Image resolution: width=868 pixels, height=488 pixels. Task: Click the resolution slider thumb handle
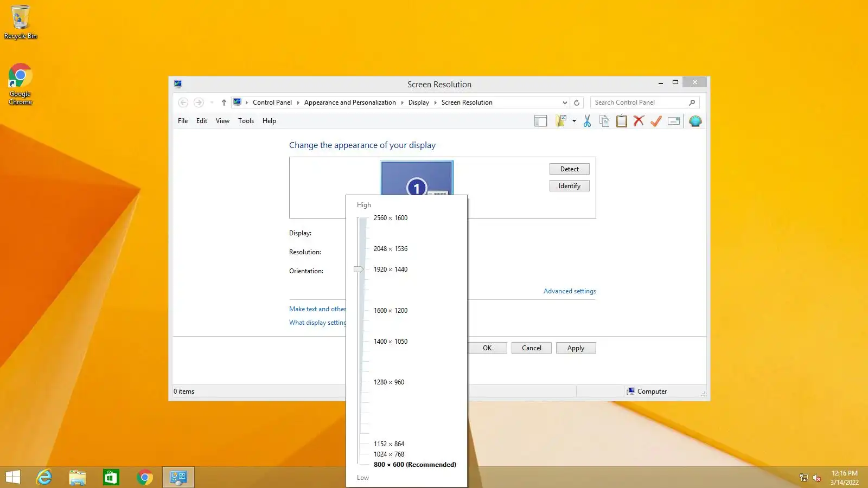(x=359, y=269)
